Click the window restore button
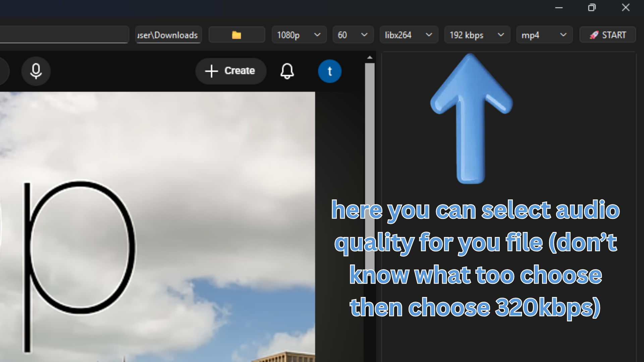 (592, 7)
